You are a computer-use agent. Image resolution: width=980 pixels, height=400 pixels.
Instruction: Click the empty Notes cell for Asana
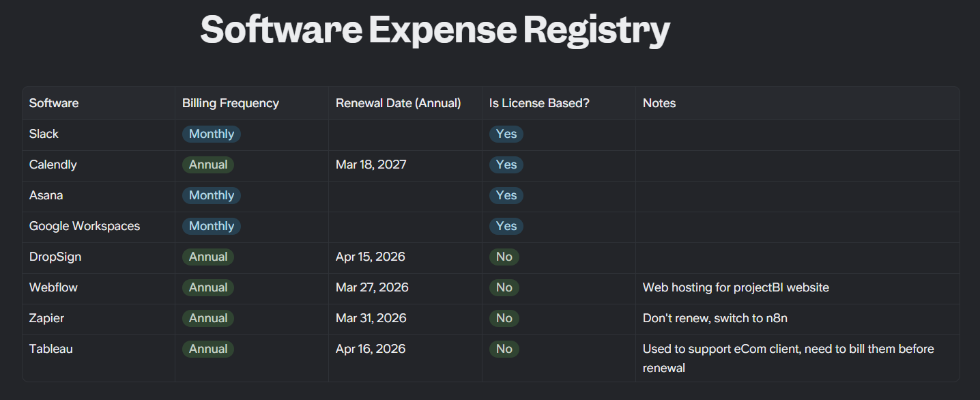pos(798,196)
